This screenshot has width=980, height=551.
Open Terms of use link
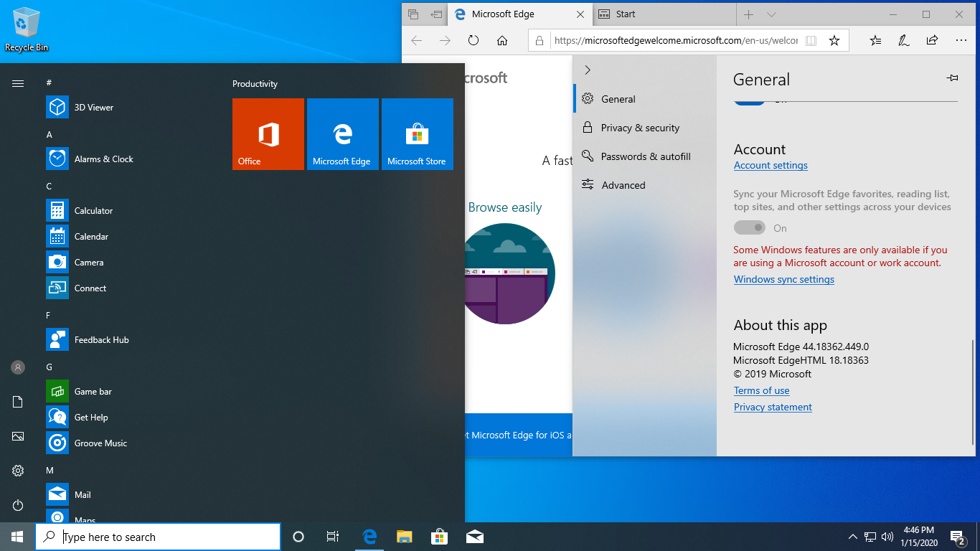(761, 390)
